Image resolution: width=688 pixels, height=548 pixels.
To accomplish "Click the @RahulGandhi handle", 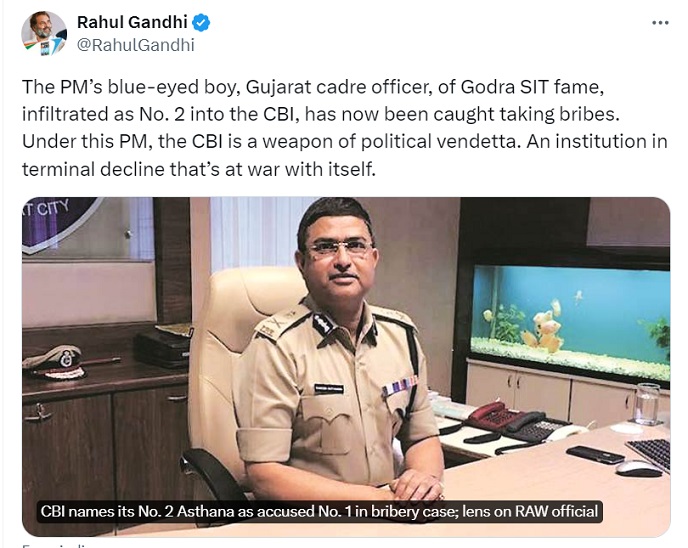I will pyautogui.click(x=136, y=44).
